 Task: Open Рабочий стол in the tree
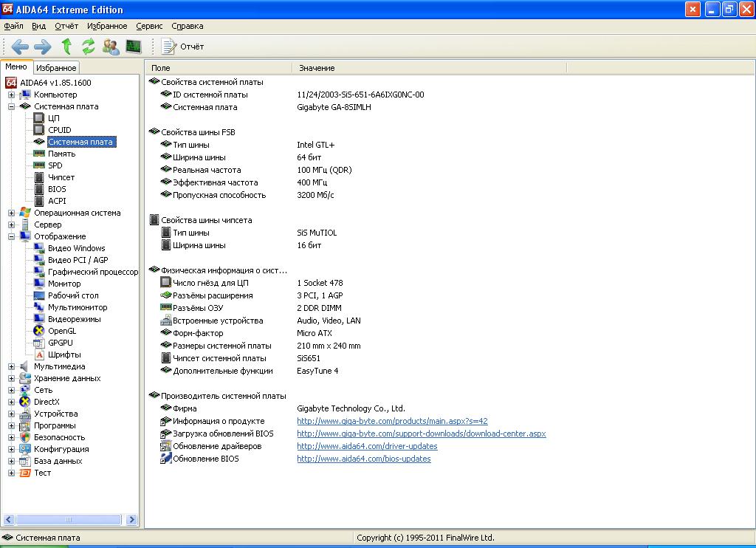73,295
